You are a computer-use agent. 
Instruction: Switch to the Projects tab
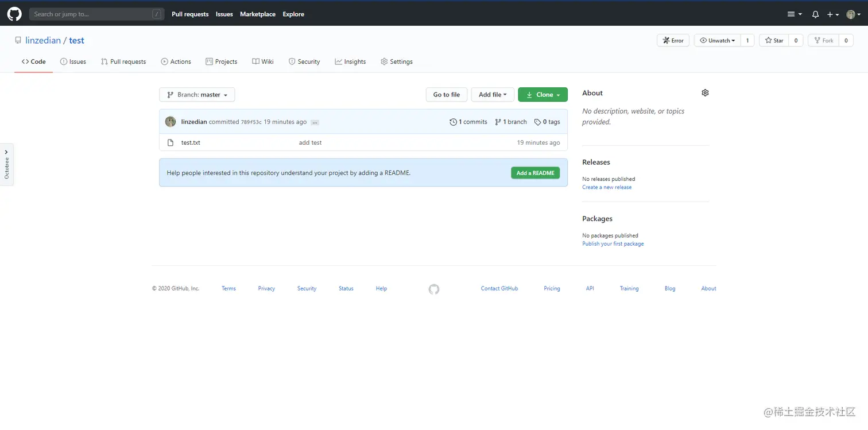point(222,61)
